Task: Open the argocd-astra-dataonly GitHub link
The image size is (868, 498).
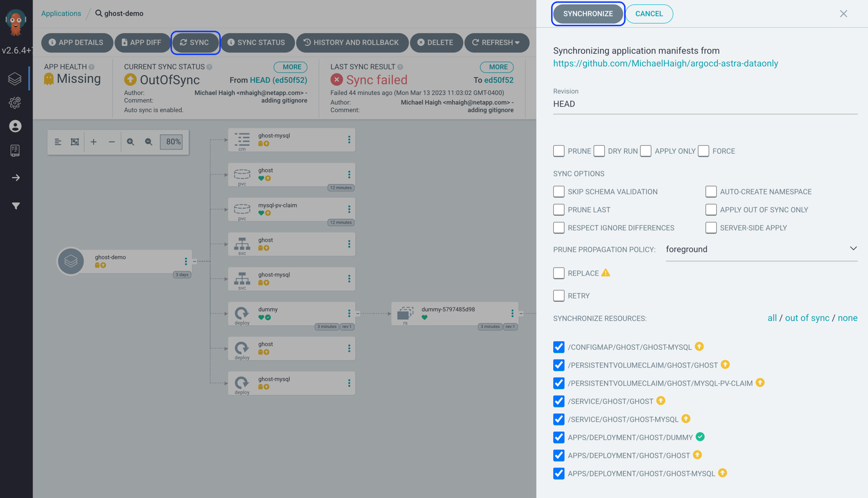Action: pyautogui.click(x=665, y=64)
